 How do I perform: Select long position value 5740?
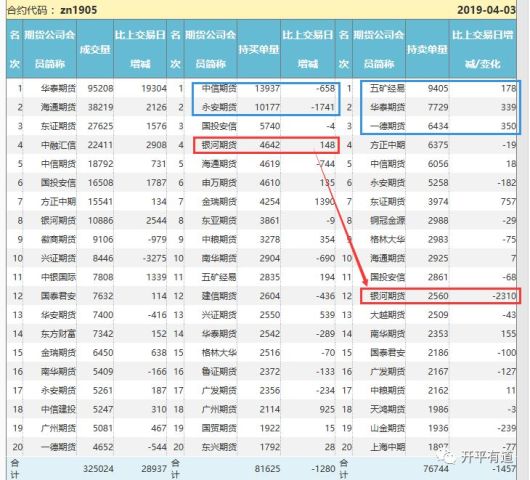[x=269, y=126]
